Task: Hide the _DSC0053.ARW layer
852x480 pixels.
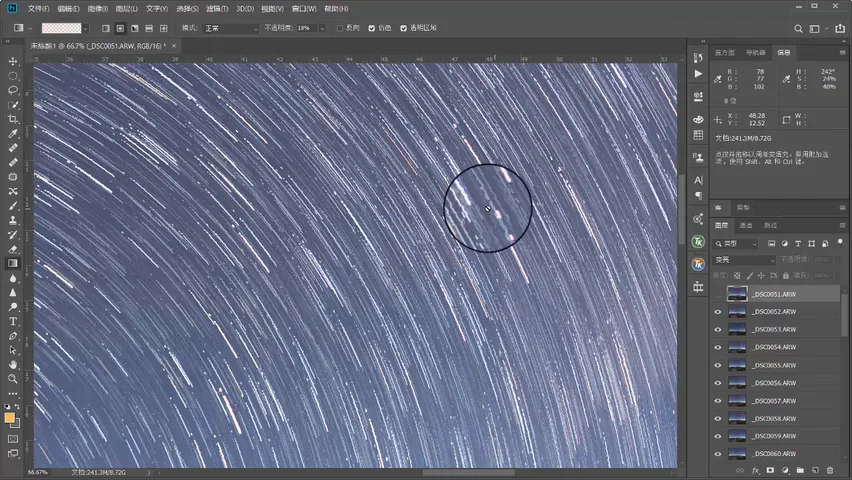Action: [x=718, y=329]
